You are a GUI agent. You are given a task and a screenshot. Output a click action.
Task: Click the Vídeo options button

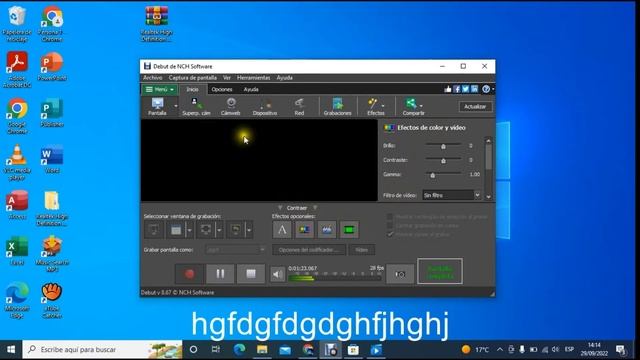tap(361, 250)
